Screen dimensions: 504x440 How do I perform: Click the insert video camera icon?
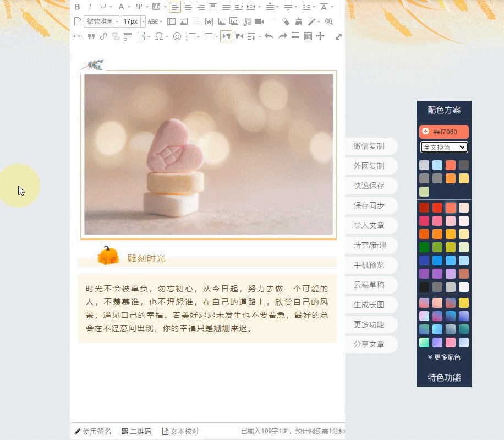(259, 21)
